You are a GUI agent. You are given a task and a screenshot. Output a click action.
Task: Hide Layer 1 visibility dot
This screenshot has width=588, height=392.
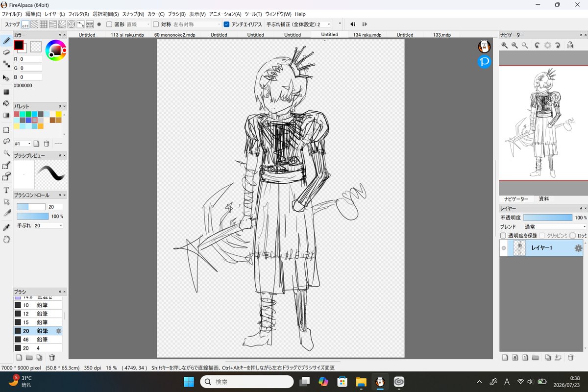click(504, 248)
